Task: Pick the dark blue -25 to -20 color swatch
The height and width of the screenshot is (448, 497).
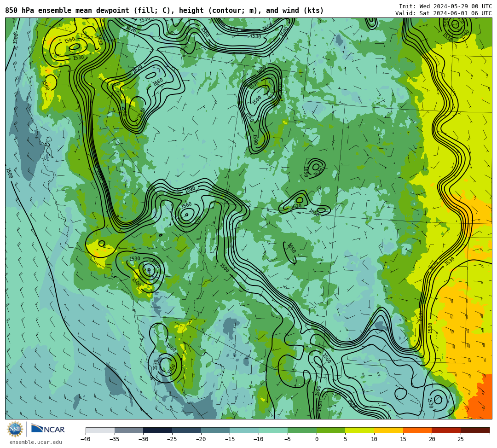Action: [x=187, y=430]
